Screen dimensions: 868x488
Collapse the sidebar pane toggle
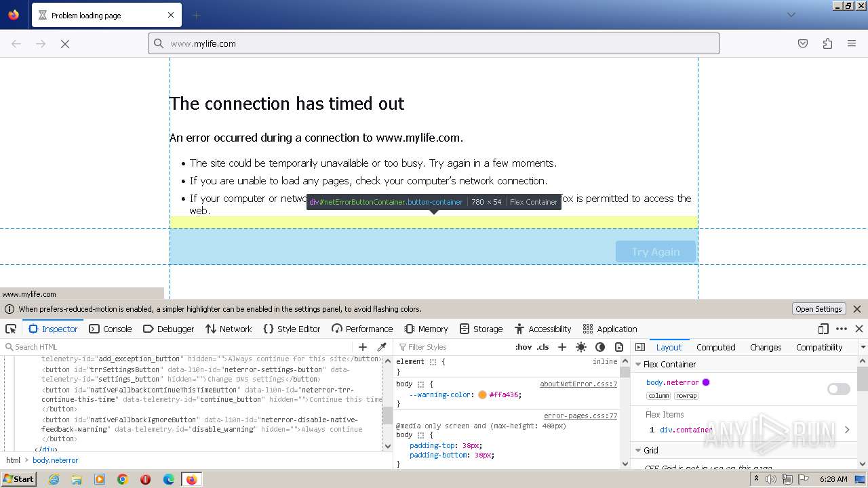click(639, 347)
